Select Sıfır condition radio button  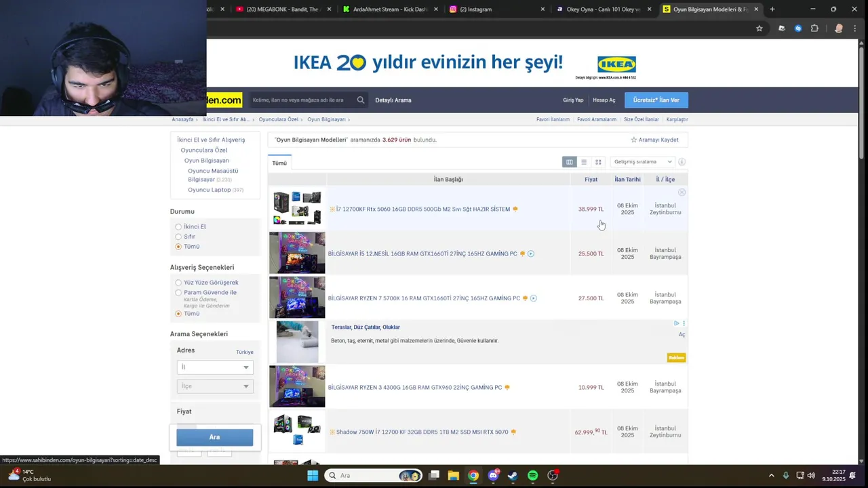(178, 237)
